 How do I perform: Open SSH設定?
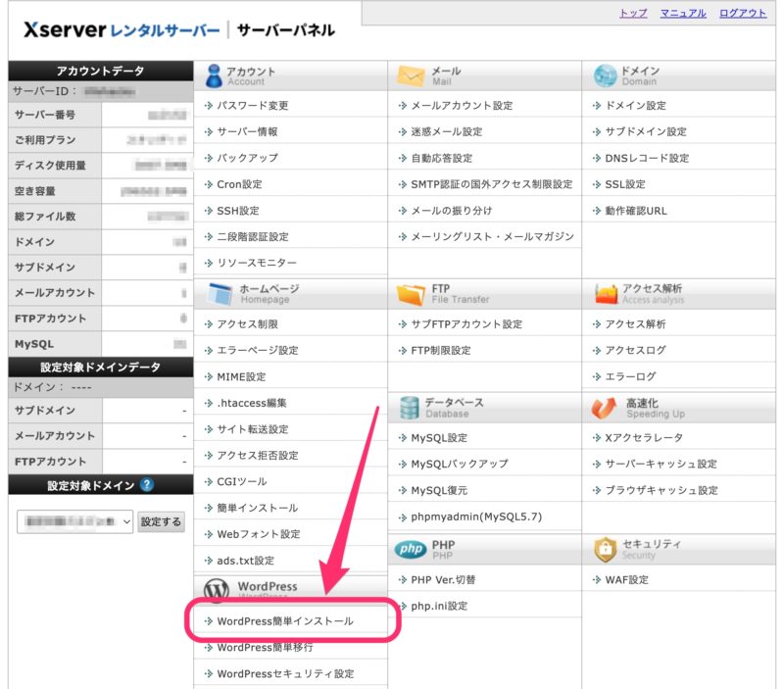tap(238, 211)
